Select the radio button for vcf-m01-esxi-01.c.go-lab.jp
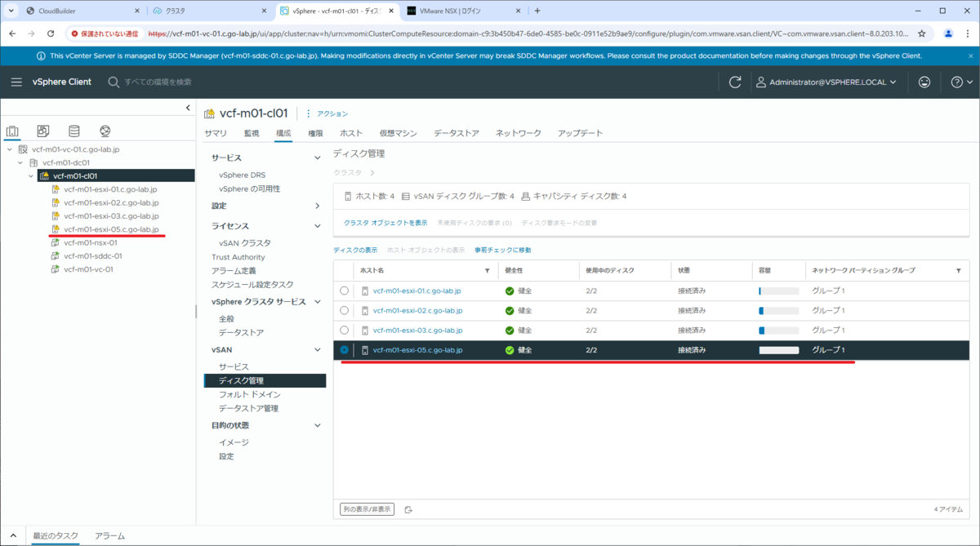980x546 pixels. [x=344, y=291]
